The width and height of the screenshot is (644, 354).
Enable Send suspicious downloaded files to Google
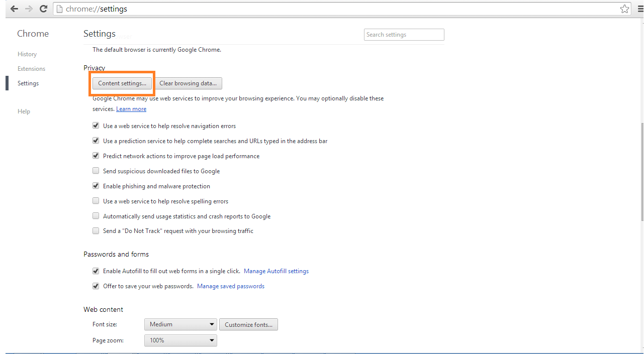point(96,171)
